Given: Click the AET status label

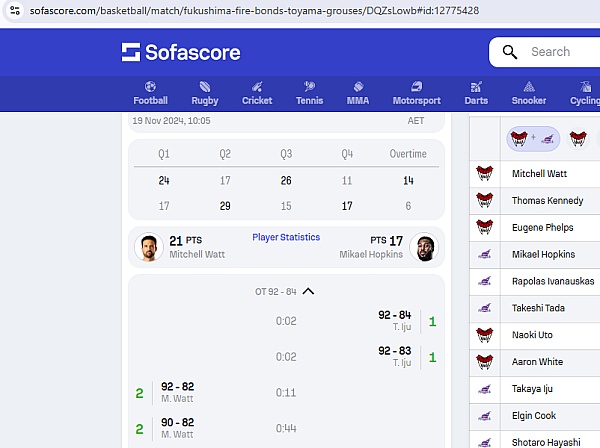Looking at the screenshot, I should pos(416,121).
